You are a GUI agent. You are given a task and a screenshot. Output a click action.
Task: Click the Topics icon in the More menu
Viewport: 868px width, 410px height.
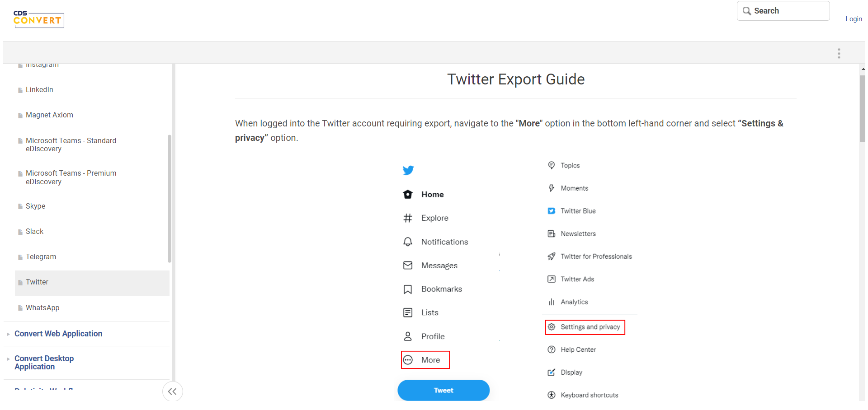[x=552, y=165]
